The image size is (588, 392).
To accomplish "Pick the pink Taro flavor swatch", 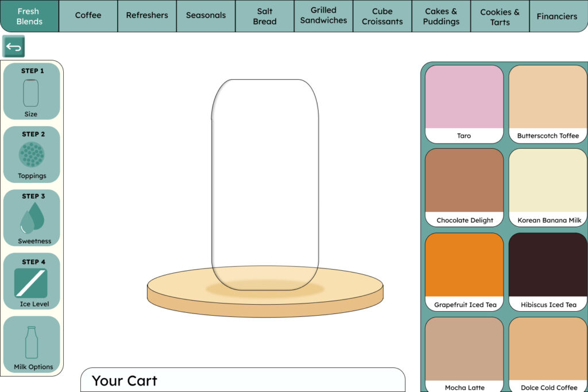I will [464, 98].
